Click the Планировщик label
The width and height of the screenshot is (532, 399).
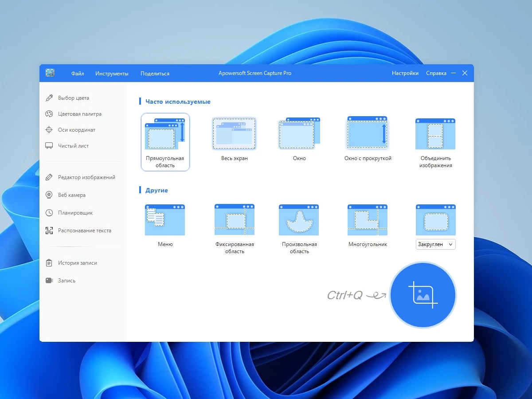coord(75,213)
